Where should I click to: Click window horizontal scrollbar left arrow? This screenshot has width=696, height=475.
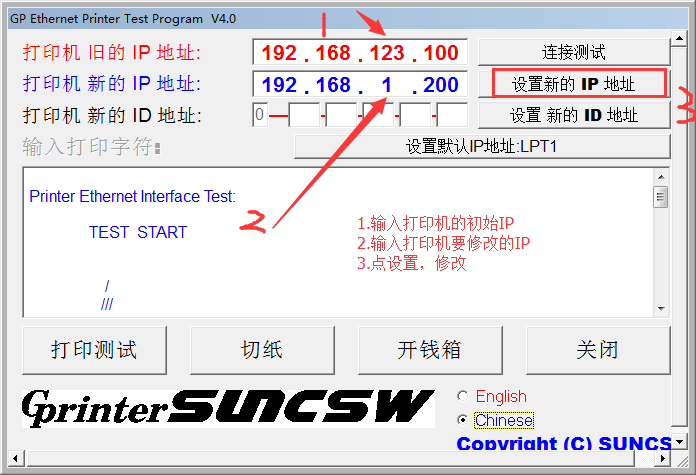16,458
